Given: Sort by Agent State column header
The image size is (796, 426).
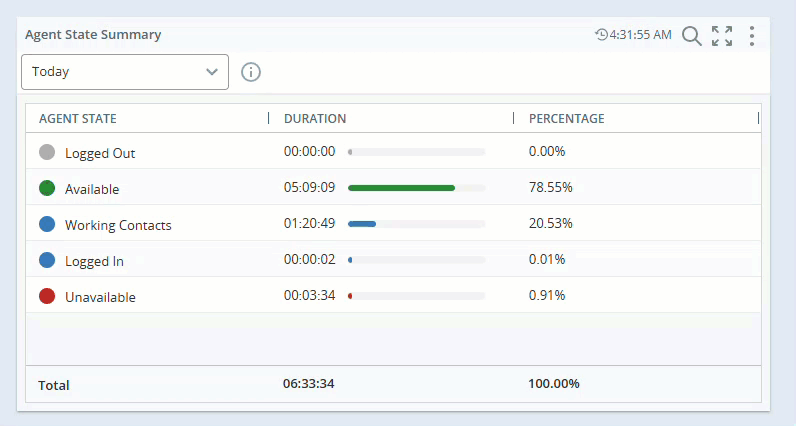Looking at the screenshot, I should pyautogui.click(x=78, y=119).
